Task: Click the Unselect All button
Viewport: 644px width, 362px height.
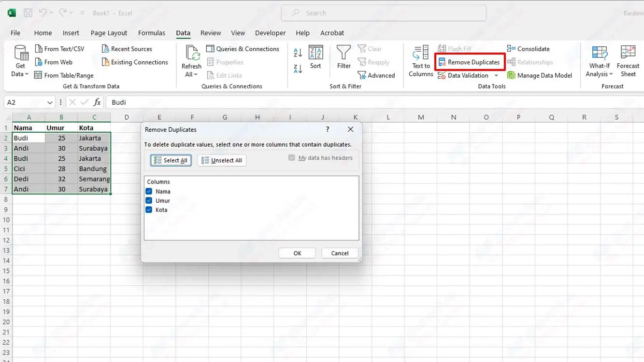Action: pyautogui.click(x=222, y=160)
